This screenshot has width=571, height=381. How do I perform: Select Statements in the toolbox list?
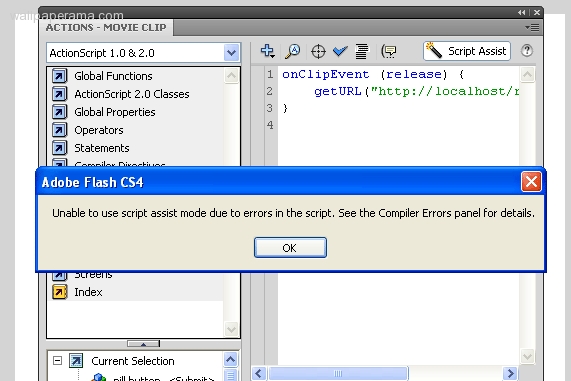click(x=102, y=148)
